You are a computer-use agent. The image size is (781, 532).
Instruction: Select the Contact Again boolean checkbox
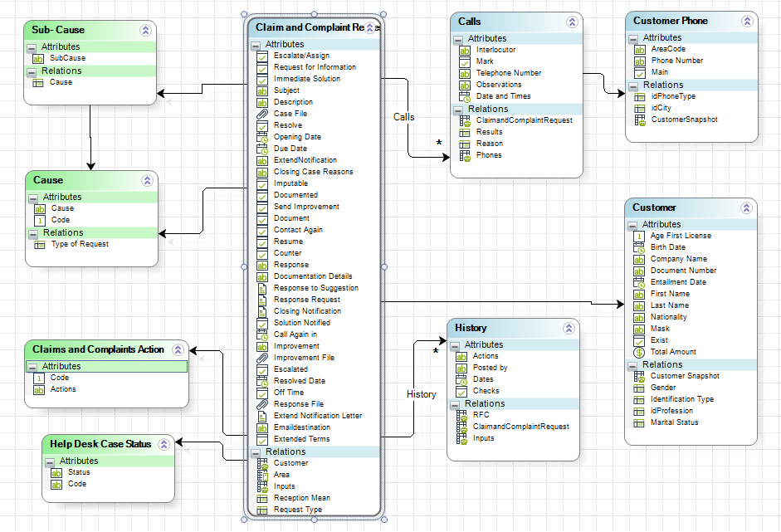pos(262,231)
